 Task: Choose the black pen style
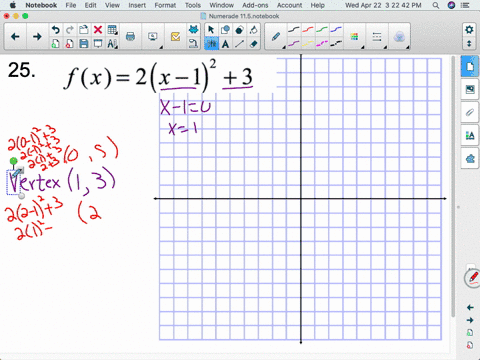(294, 30)
